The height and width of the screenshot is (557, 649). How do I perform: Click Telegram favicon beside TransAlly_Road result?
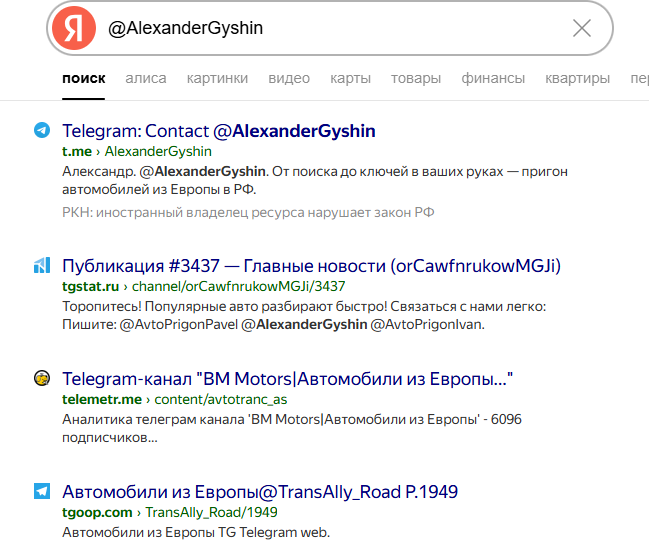[x=41, y=491]
